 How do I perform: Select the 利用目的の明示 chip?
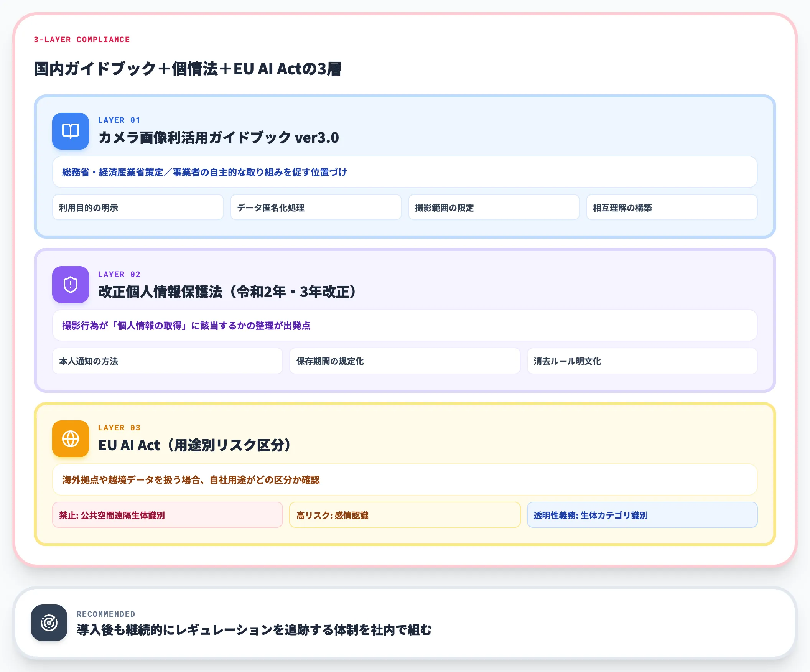click(x=138, y=208)
